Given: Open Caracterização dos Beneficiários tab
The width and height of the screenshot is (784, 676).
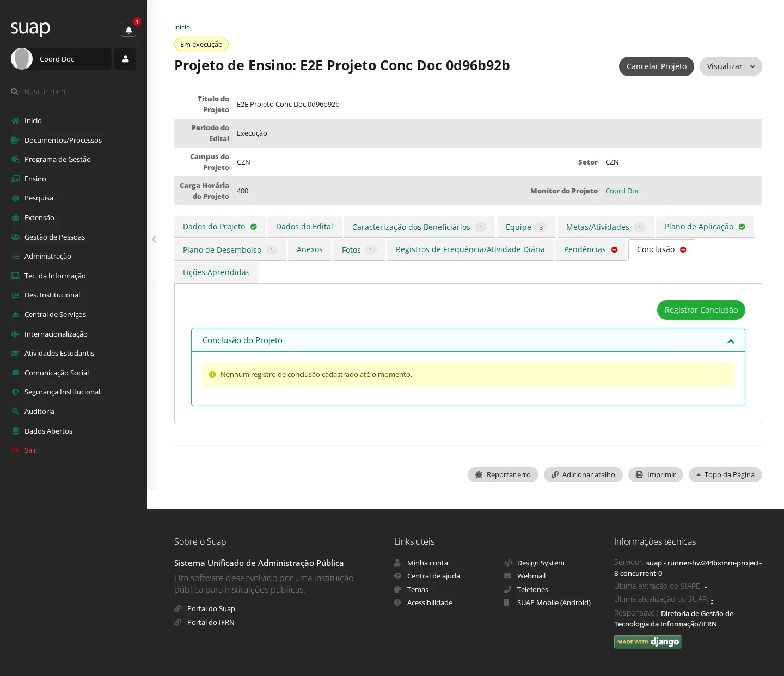Looking at the screenshot, I should click(x=419, y=227).
